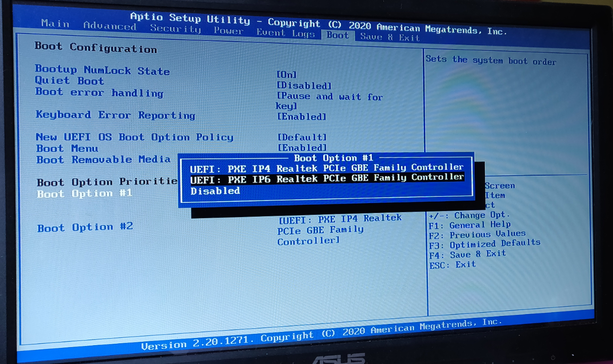Click 'Sets the system boot order' help text
Image resolution: width=613 pixels, height=364 pixels.
click(x=491, y=61)
